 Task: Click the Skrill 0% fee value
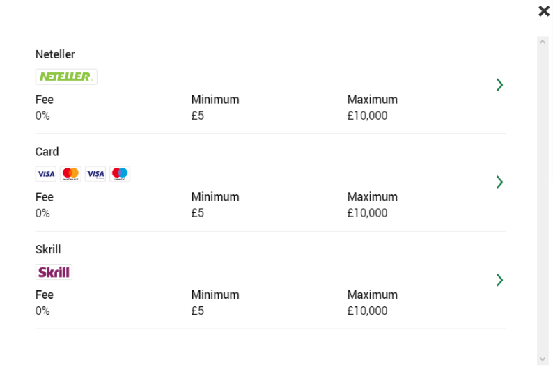(42, 311)
